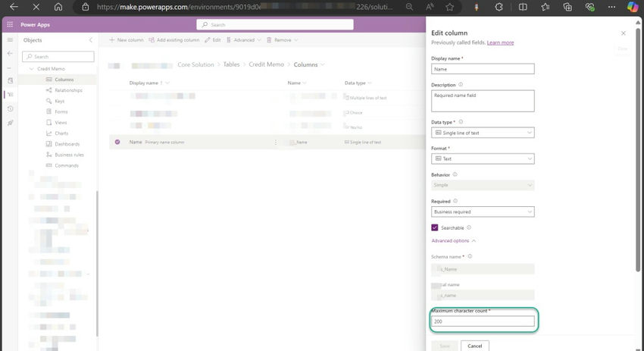Show the info tooltip next to Searchable
The image size is (644, 351).
click(469, 227)
